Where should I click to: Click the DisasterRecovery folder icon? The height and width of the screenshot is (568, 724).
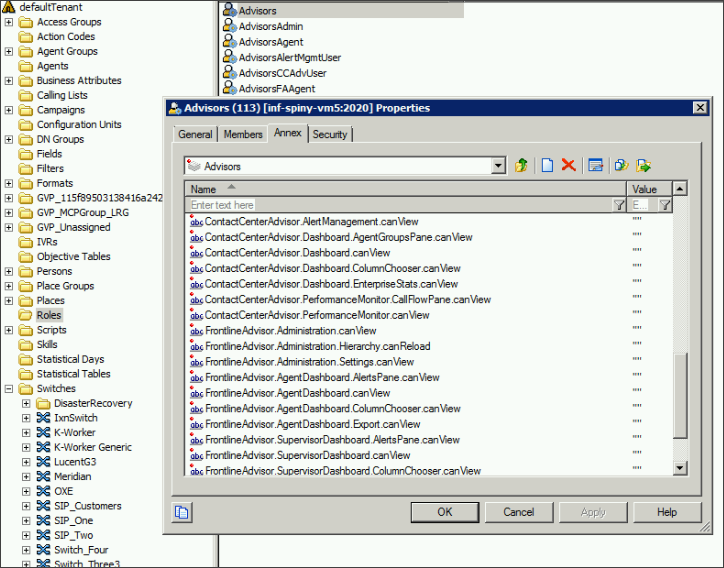[x=43, y=404]
